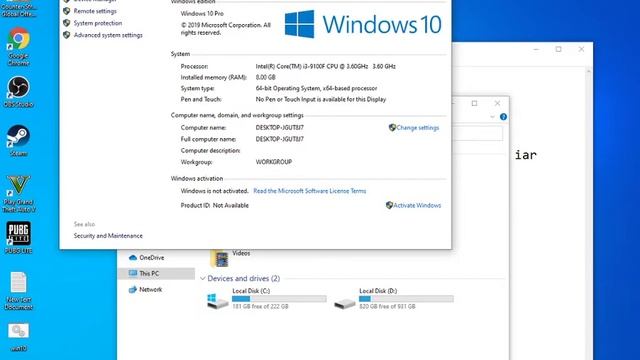Screen dimensions: 640x360
Task: Click '181 GB free of 222 GB' text
Action: 260,307
